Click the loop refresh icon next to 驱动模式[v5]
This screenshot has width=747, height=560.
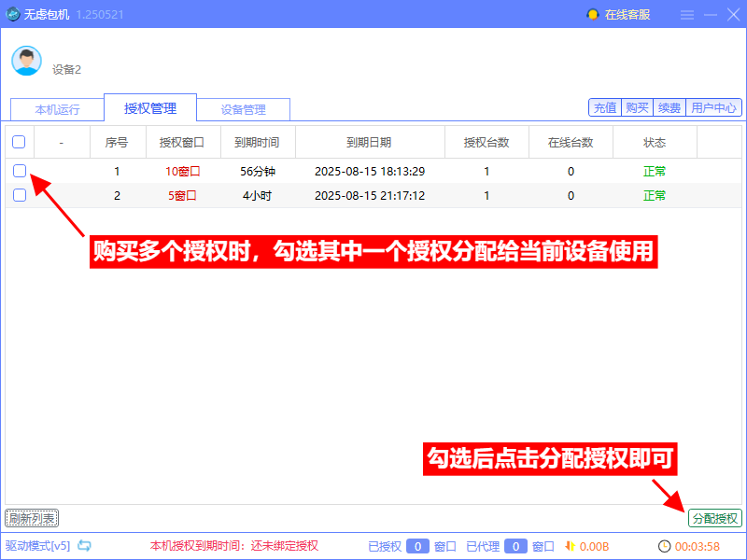click(83, 548)
